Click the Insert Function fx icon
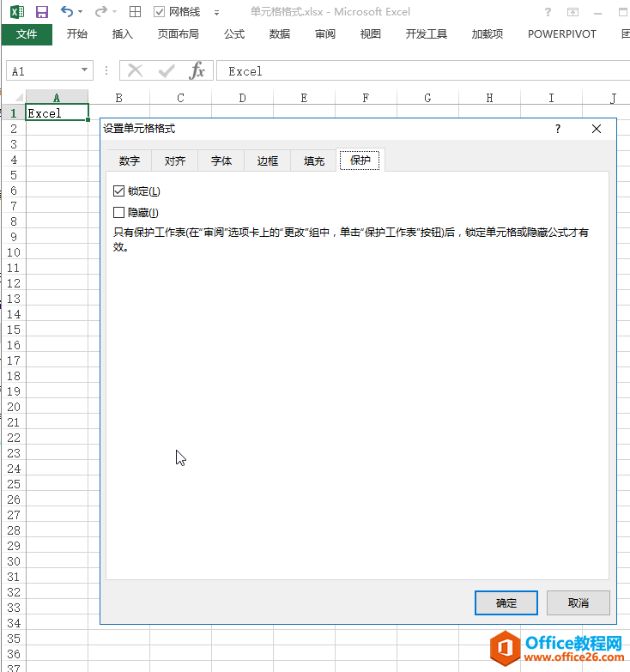The height and width of the screenshot is (672, 630). click(x=197, y=71)
